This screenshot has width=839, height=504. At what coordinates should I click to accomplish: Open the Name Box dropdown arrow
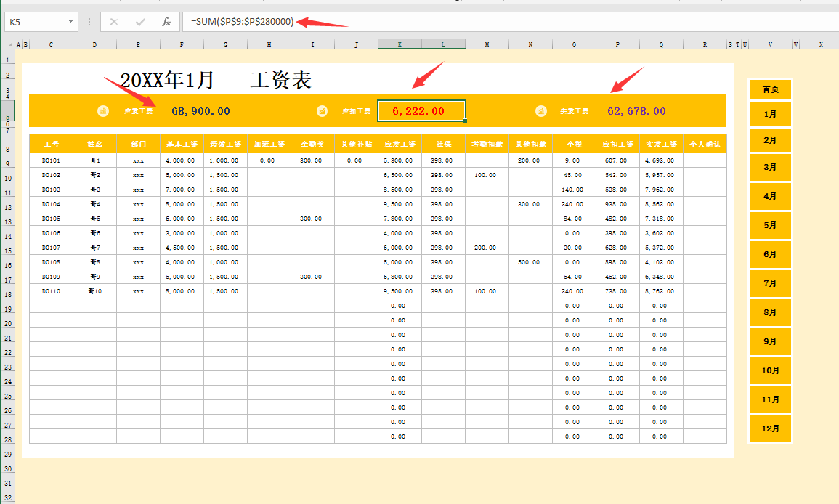(x=70, y=21)
